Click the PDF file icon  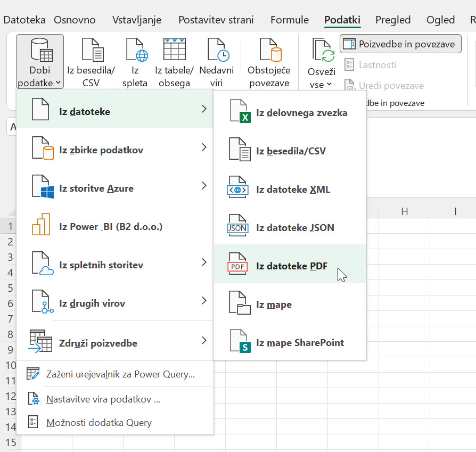(x=237, y=264)
